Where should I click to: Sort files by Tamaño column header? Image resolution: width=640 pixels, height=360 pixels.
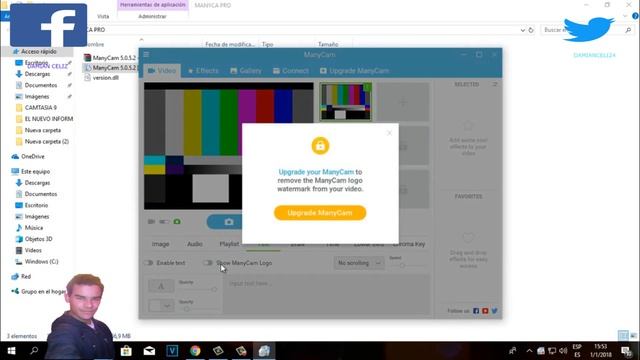click(x=328, y=44)
